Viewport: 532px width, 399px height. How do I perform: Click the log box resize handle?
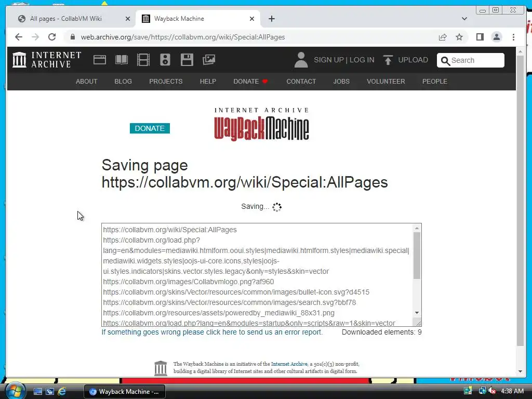(x=418, y=323)
